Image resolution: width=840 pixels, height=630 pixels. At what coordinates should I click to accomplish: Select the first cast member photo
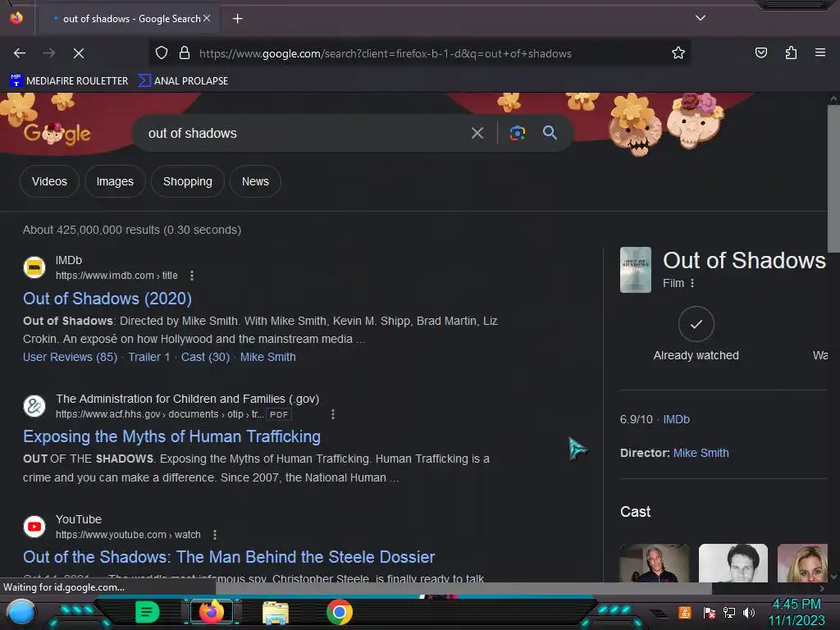tap(655, 563)
